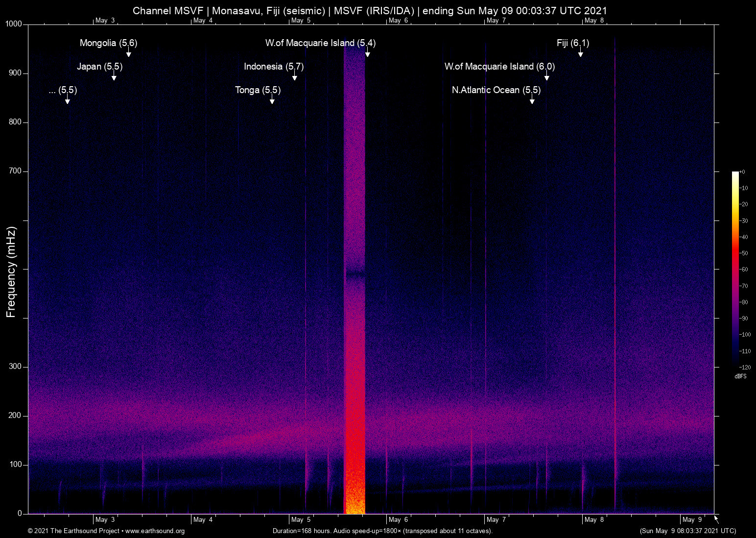756x538 pixels.
Task: Click the Mongolia (5.6) event label
Action: pos(109,43)
